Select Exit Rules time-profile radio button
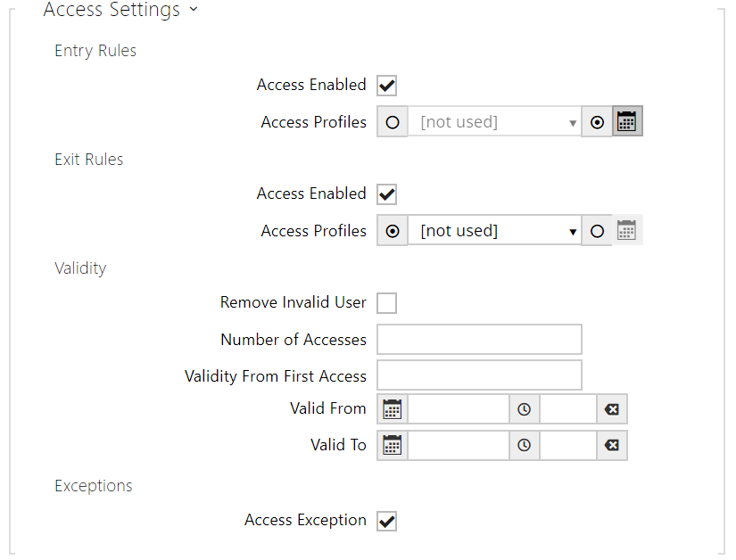Viewport: 736px width, 560px height. tap(598, 231)
